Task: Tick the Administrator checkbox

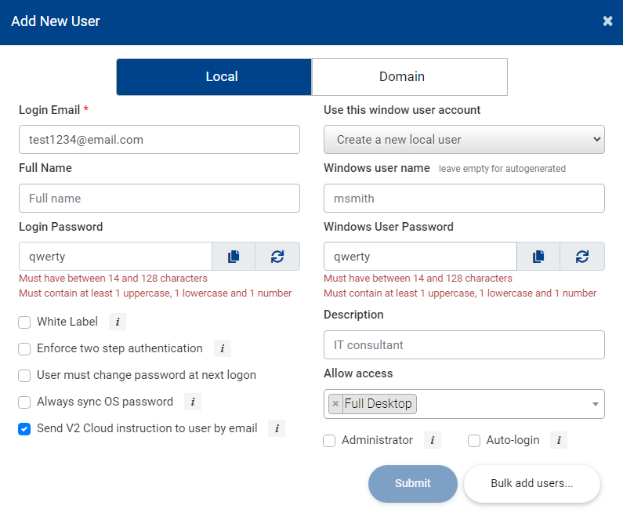Action: 329,441
